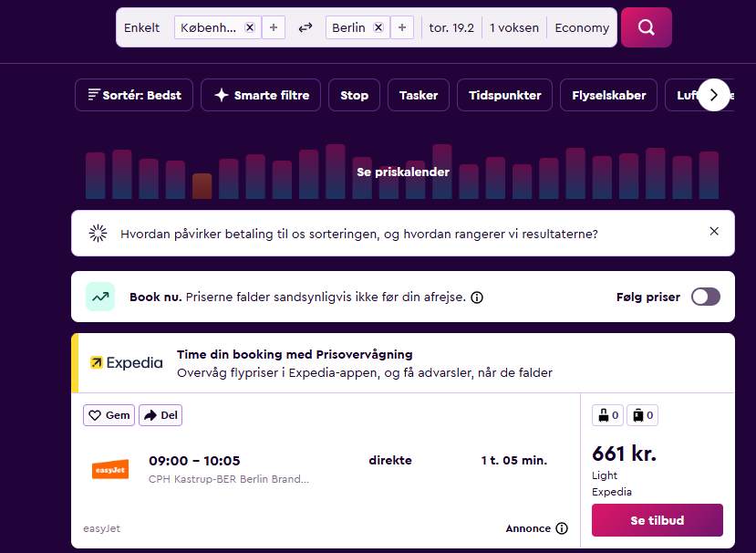Add another origin airport with plus
Screen dimensions: 756x553
pyautogui.click(x=274, y=27)
